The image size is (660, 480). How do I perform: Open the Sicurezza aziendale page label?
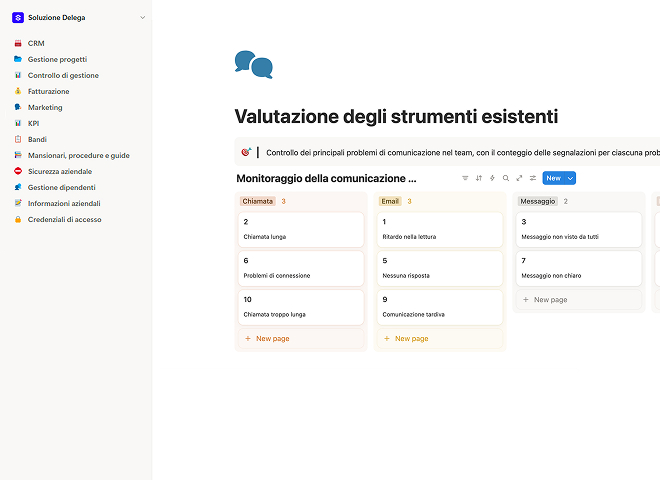(60, 171)
